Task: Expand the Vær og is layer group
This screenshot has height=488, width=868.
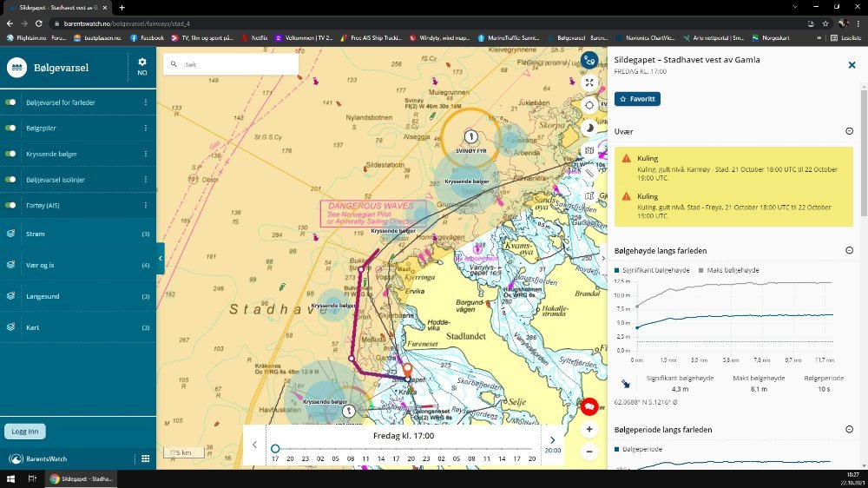Action: point(78,265)
